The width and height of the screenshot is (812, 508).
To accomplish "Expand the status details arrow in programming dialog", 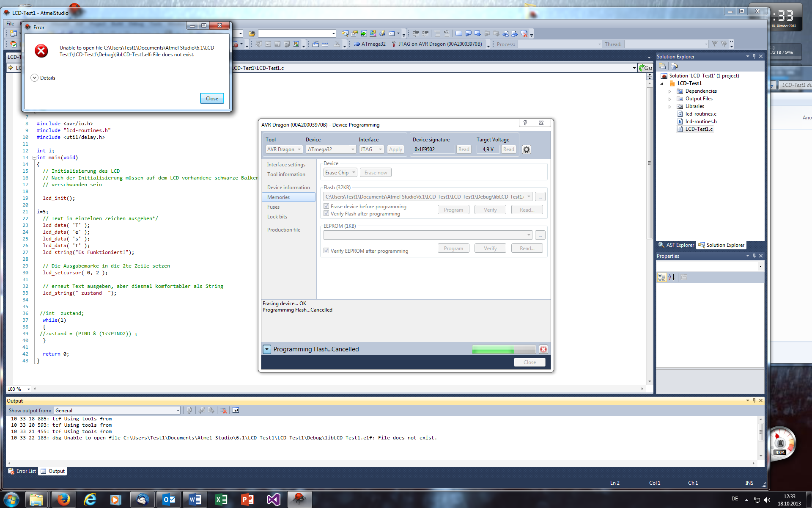I will 267,349.
